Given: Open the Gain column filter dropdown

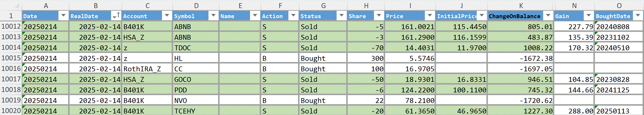Looking at the screenshot, I should click(x=588, y=16).
